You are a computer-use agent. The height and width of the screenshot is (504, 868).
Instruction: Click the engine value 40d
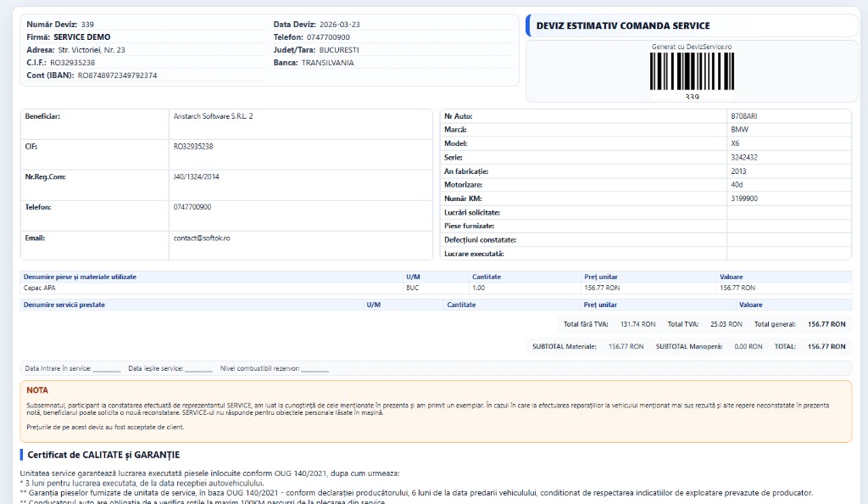(x=737, y=185)
